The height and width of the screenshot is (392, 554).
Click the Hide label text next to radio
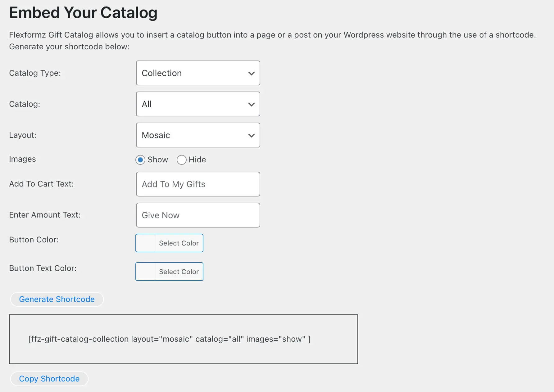(197, 160)
